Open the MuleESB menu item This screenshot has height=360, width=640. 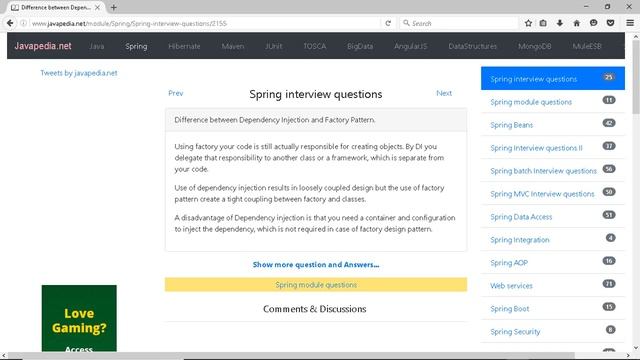coord(587,46)
